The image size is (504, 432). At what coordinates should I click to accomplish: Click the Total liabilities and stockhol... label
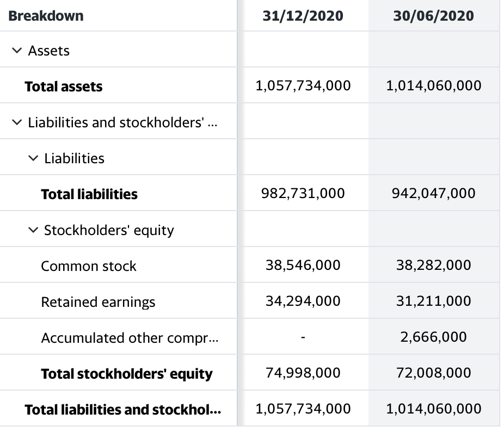(123, 410)
